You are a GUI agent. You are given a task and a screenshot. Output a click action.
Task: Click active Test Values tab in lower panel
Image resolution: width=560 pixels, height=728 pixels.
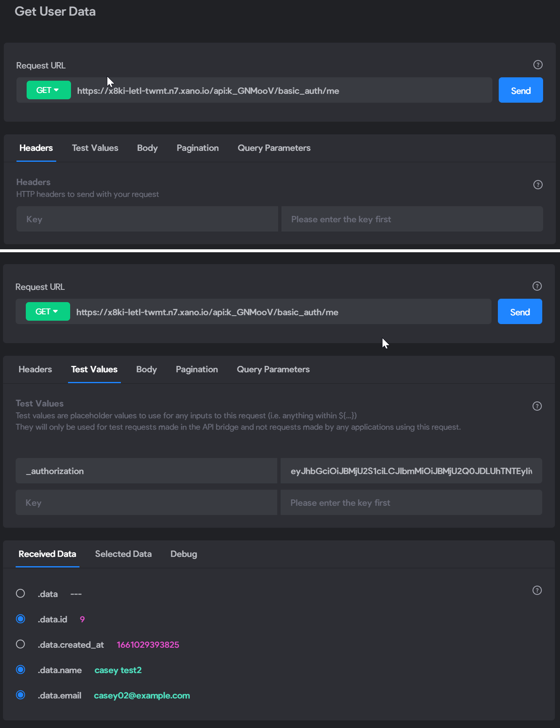click(94, 369)
